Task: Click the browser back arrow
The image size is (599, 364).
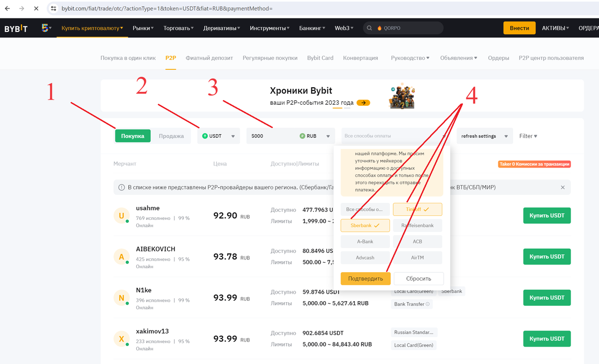Action: [x=7, y=9]
